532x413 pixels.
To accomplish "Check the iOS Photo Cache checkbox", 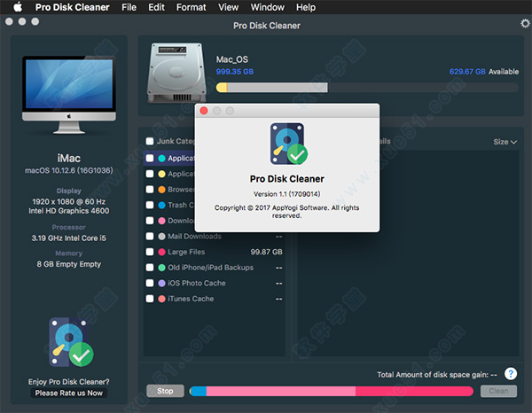I will pyautogui.click(x=150, y=283).
